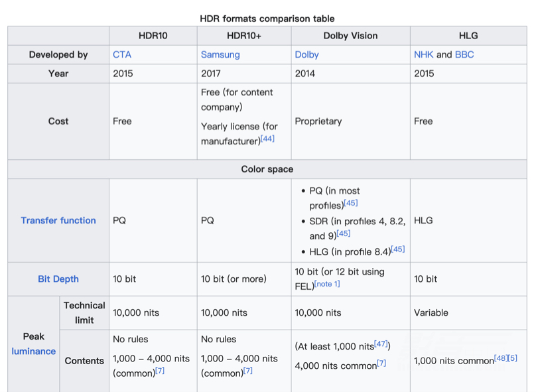Open citation [45] after SDR profiles and 9
This screenshot has height=392, width=536.
click(x=344, y=233)
